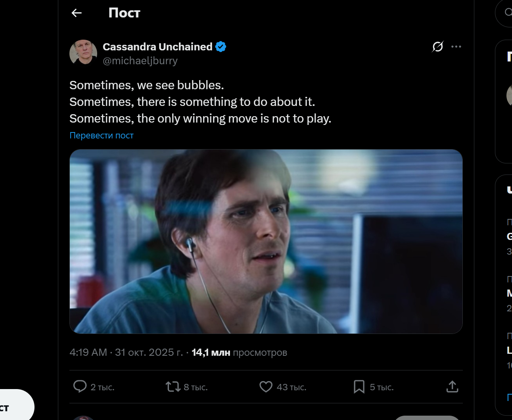Click the post text about bubbles
This screenshot has width=512, height=420.
[200, 102]
